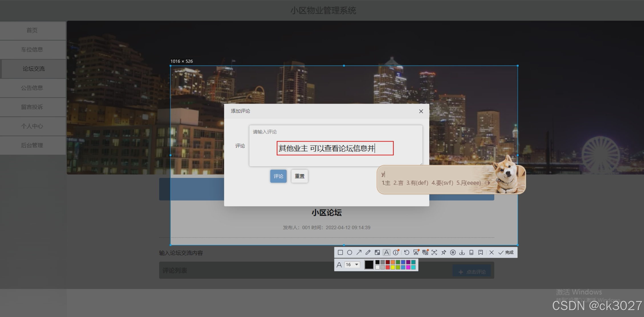This screenshot has height=317, width=644.
Task: Pin the screenshot to screen
Action: click(444, 252)
